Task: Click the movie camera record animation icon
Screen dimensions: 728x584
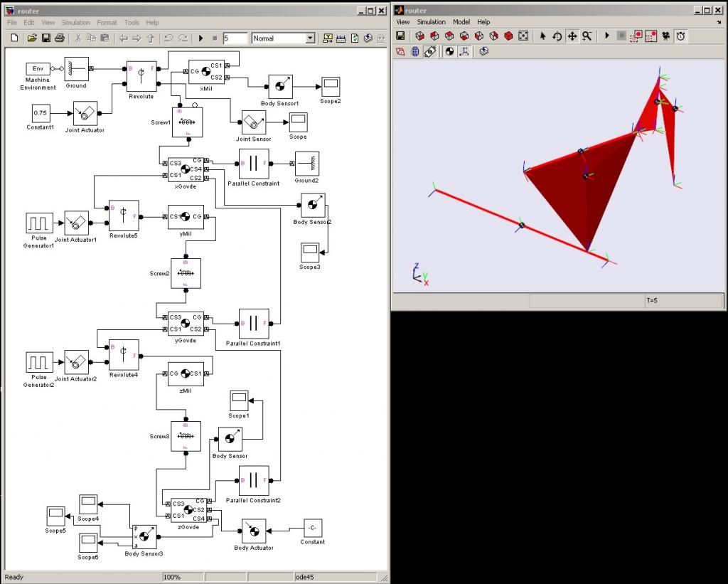Action: (x=665, y=36)
